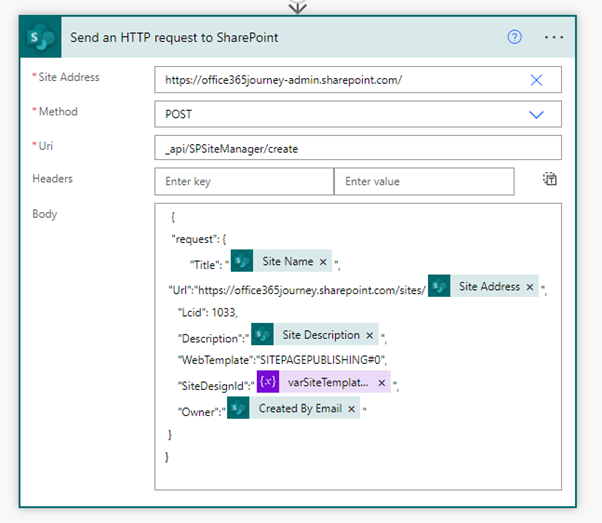The height and width of the screenshot is (523, 602).
Task: Click the Headers Enter key field
Action: click(x=244, y=181)
